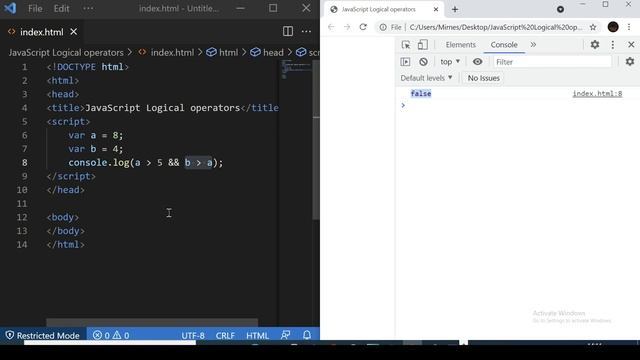Image resolution: width=640 pixels, height=360 pixels.
Task: Create a live expression eye icon
Action: click(x=477, y=62)
